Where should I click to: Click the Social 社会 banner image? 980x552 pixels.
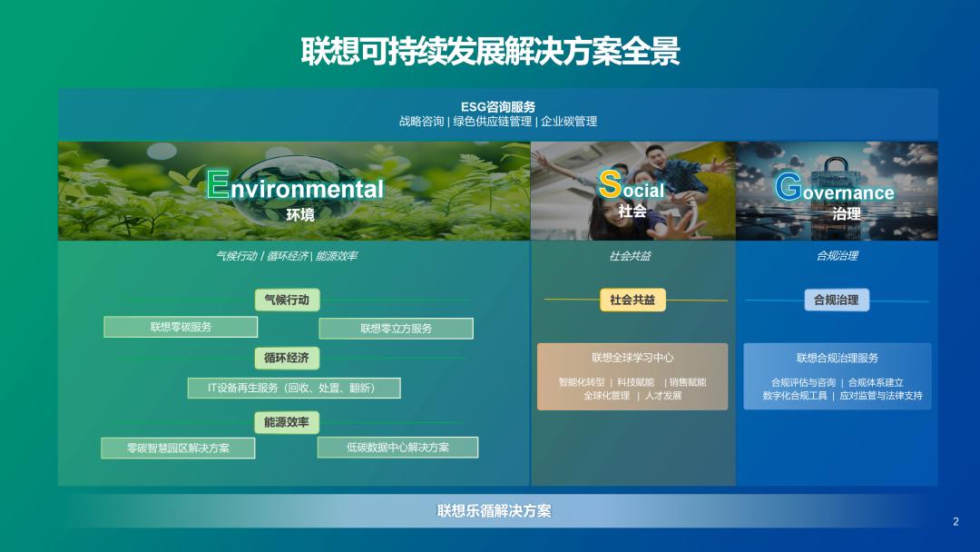pos(633,191)
